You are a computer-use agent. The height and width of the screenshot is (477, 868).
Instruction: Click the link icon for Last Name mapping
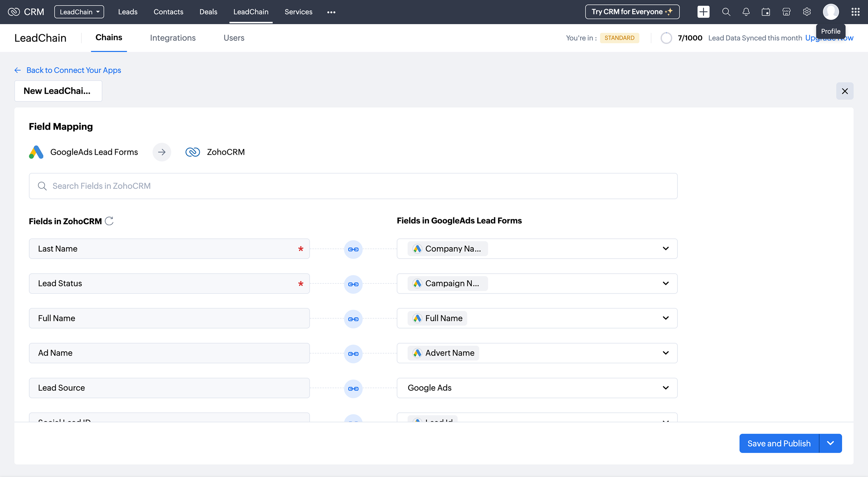(x=353, y=249)
